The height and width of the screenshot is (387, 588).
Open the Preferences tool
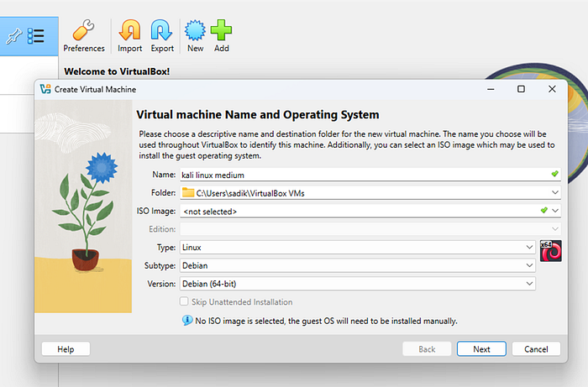84,36
